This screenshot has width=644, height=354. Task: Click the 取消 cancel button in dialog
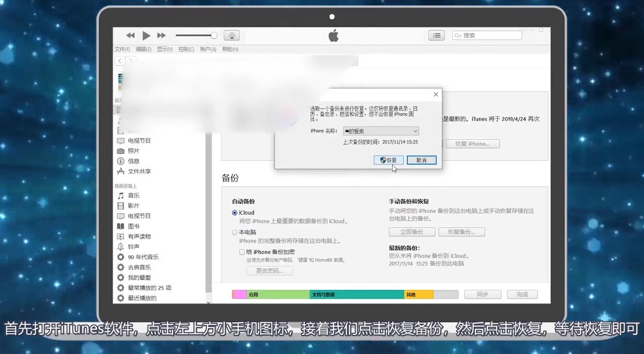(422, 160)
